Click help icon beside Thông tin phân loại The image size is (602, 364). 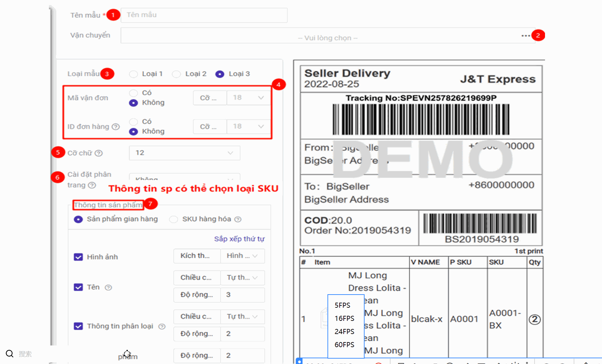(162, 326)
